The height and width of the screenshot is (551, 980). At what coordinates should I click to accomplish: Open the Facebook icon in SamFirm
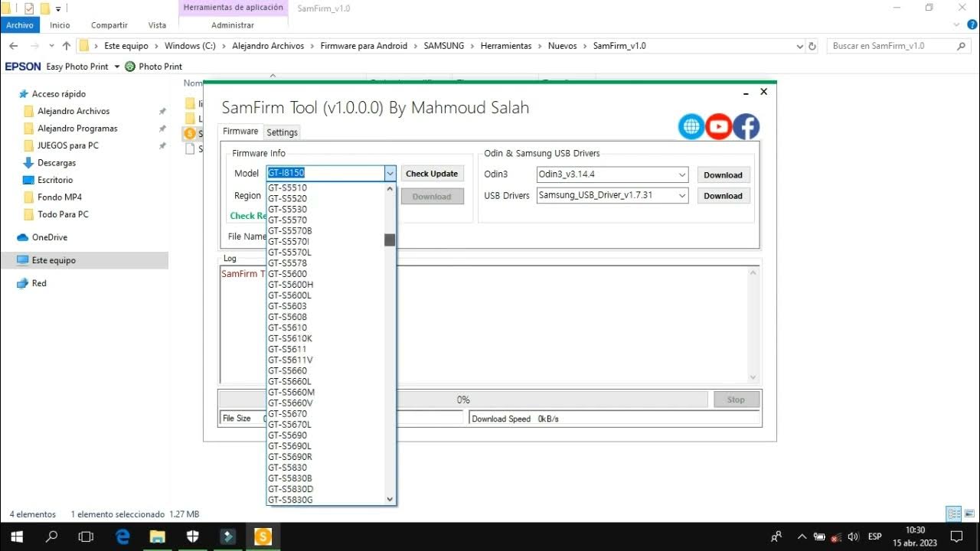pyautogui.click(x=746, y=126)
